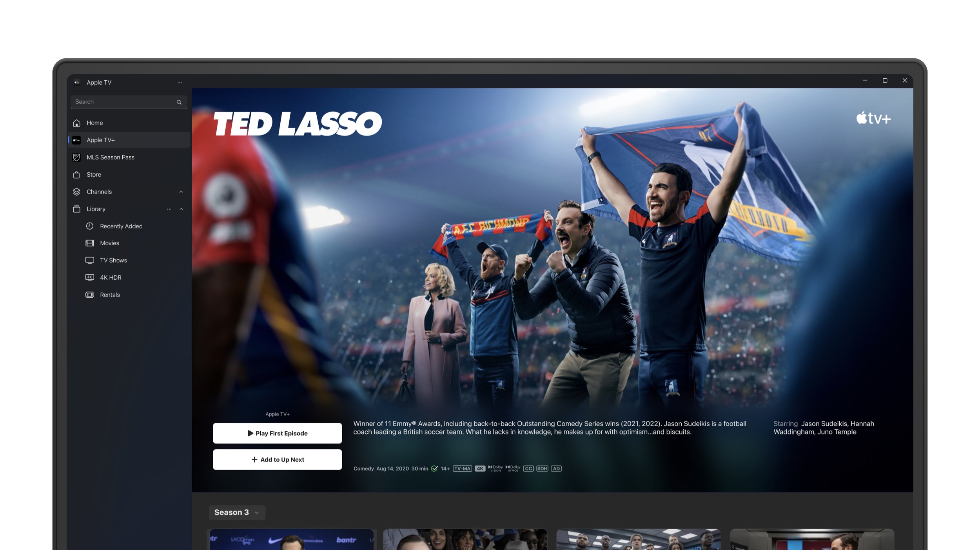
Task: Click the Channels stack icon
Action: point(76,191)
